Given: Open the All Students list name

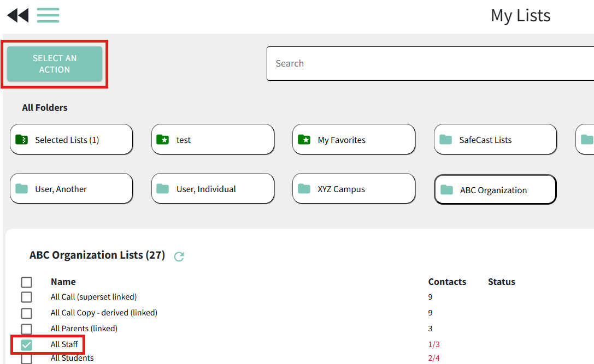Looking at the screenshot, I should [x=72, y=358].
